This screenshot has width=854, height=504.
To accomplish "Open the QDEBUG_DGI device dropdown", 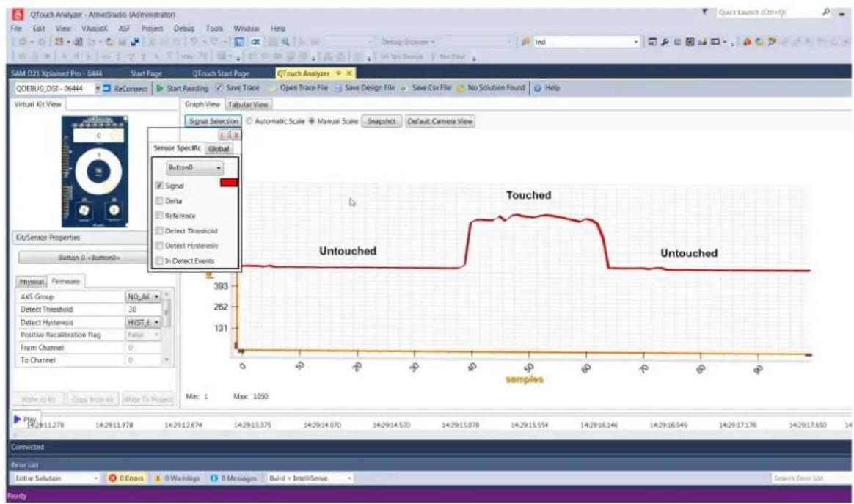I will tap(98, 88).
